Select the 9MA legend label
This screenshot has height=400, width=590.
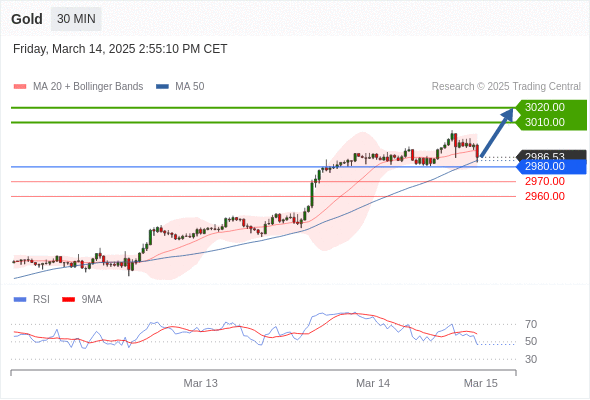(92, 300)
